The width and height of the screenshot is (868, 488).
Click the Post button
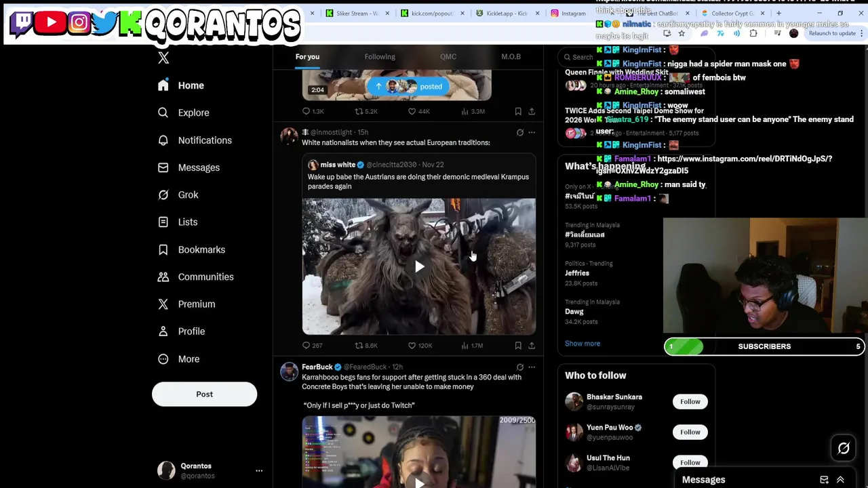click(x=204, y=394)
